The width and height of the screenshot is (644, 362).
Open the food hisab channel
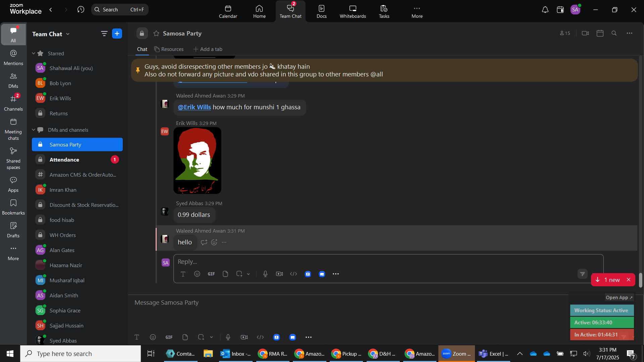77,220
